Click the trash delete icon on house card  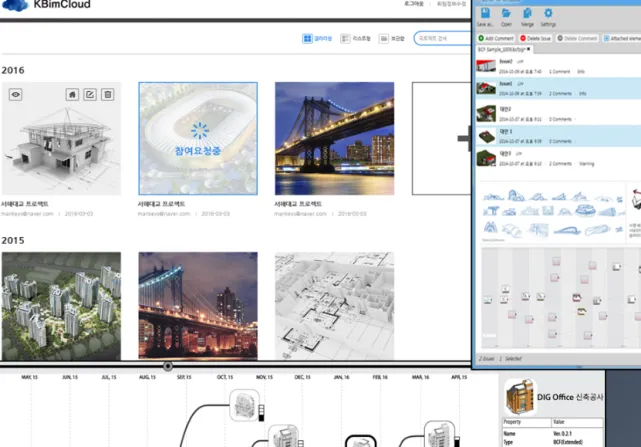[x=108, y=94]
